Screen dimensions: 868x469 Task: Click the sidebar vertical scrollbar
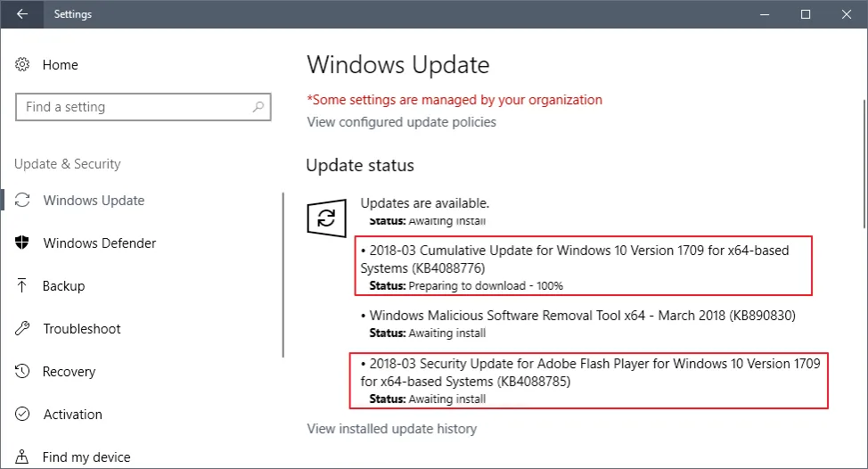coord(283,275)
